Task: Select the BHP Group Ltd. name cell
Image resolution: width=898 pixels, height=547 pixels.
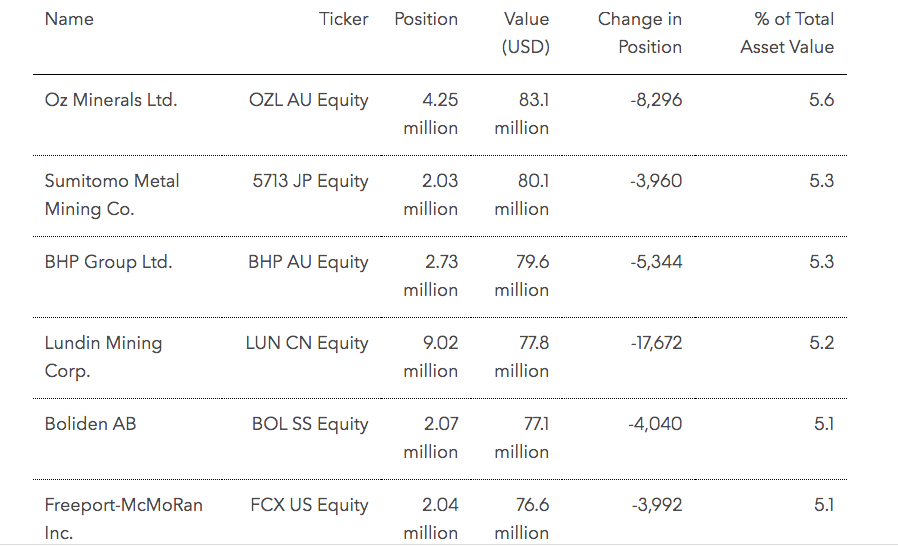Action: pos(108,262)
